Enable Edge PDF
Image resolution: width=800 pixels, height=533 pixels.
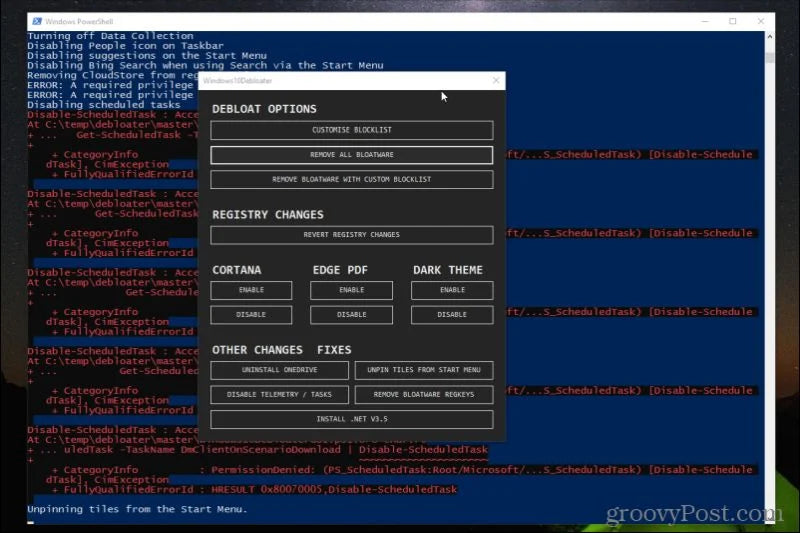(x=352, y=290)
